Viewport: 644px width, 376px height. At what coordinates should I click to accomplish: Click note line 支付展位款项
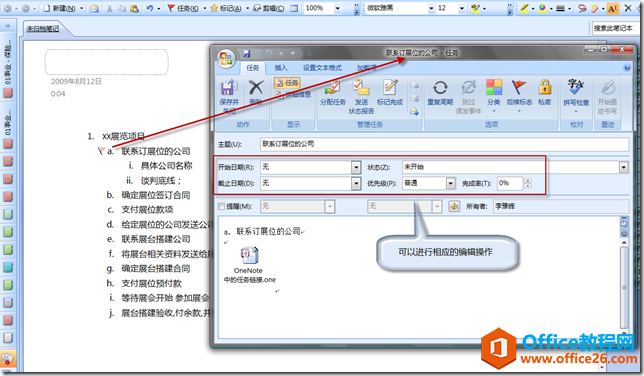click(x=147, y=210)
